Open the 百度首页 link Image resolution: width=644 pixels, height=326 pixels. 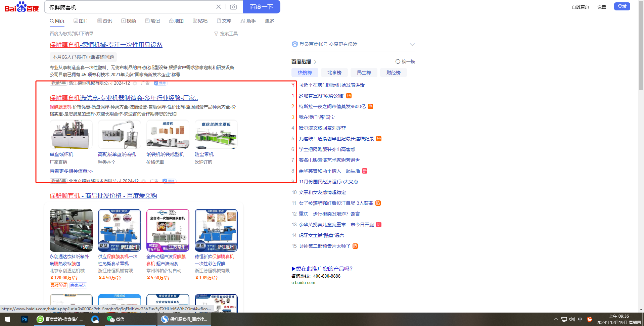click(x=581, y=7)
